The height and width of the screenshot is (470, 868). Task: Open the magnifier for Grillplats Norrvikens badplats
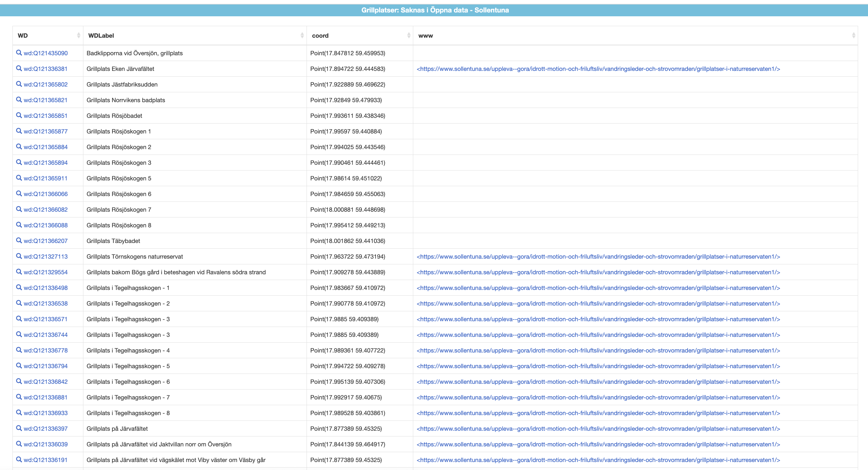(x=19, y=100)
